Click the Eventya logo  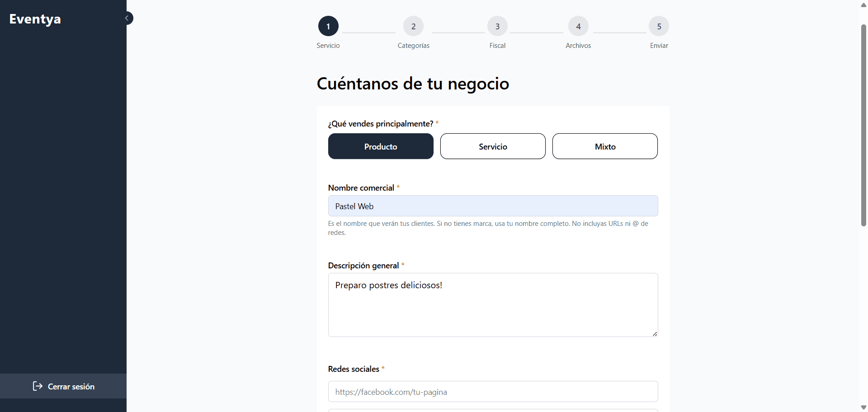35,19
